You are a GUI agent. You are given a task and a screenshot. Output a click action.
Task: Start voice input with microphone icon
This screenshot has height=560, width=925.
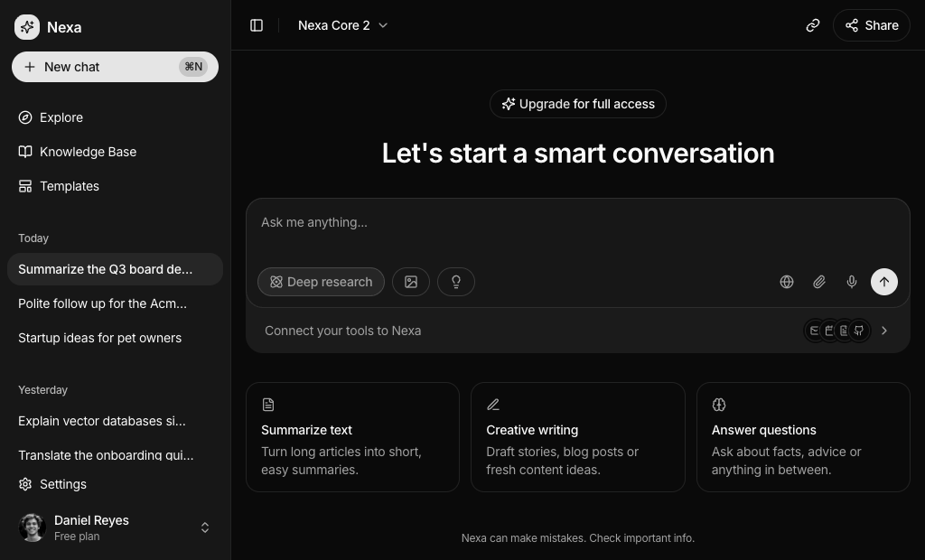pyautogui.click(x=851, y=282)
